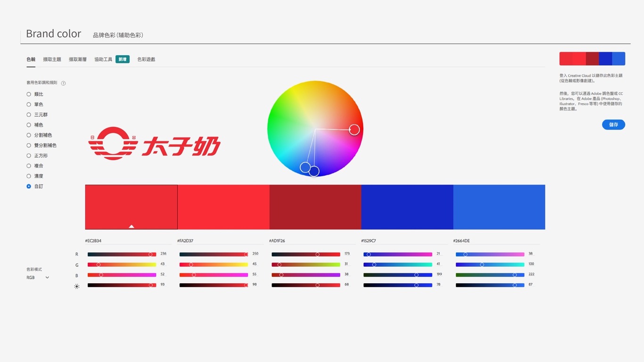Image resolution: width=644 pixels, height=362 pixels.
Task: Select the 類比 harmony rule
Action: (35, 94)
